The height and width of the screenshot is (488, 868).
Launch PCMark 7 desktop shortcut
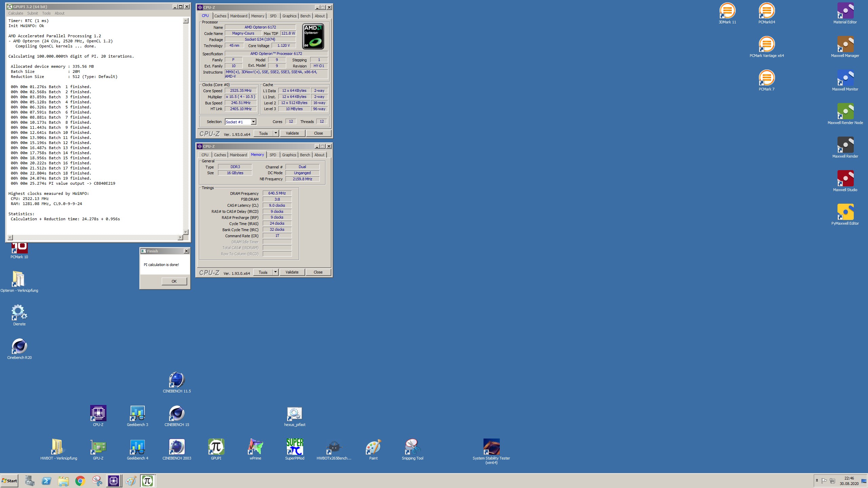767,80
